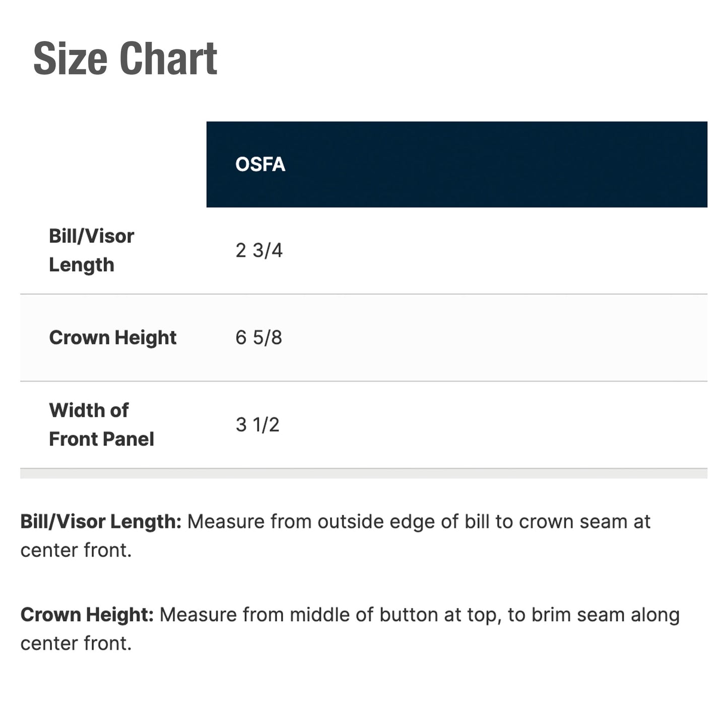The height and width of the screenshot is (728, 728).
Task: Select the 6 5/8 measurement value
Action: pyautogui.click(x=258, y=338)
